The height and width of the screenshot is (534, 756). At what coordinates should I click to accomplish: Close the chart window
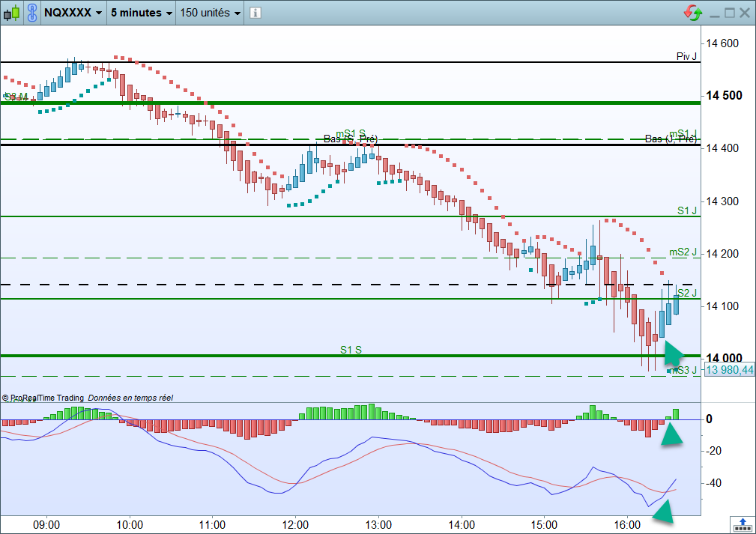pos(745,13)
